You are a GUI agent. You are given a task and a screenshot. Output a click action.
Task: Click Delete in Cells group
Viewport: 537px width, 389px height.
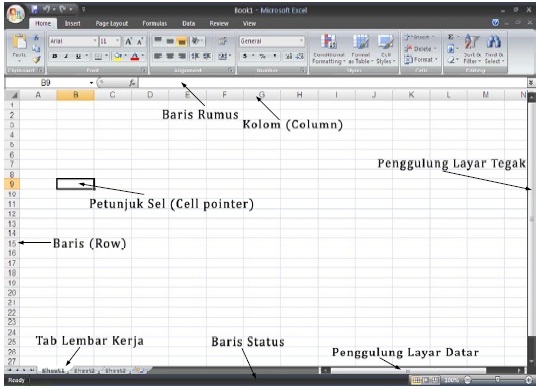click(421, 49)
